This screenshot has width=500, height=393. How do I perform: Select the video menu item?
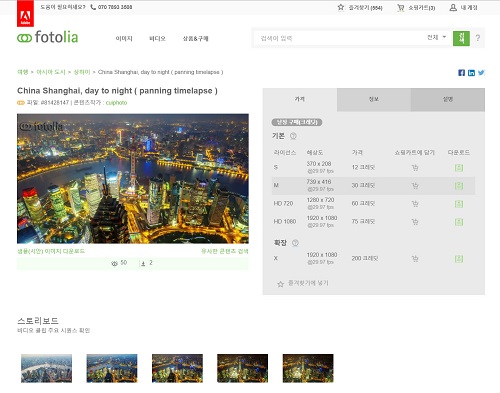coord(157,39)
